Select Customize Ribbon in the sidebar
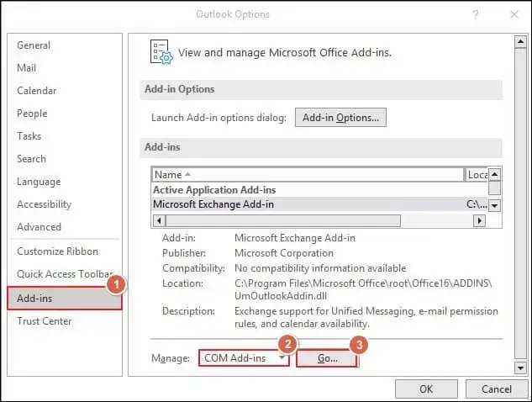The height and width of the screenshot is (402, 532). [57, 251]
